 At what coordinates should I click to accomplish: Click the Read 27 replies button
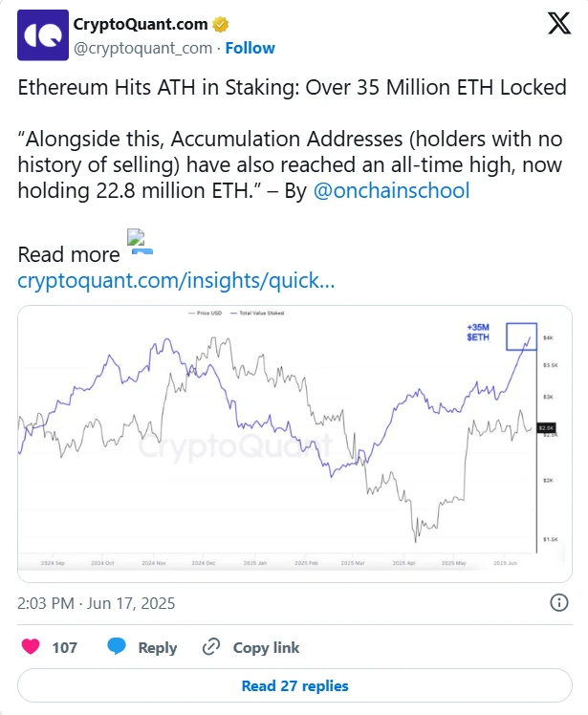point(294,685)
